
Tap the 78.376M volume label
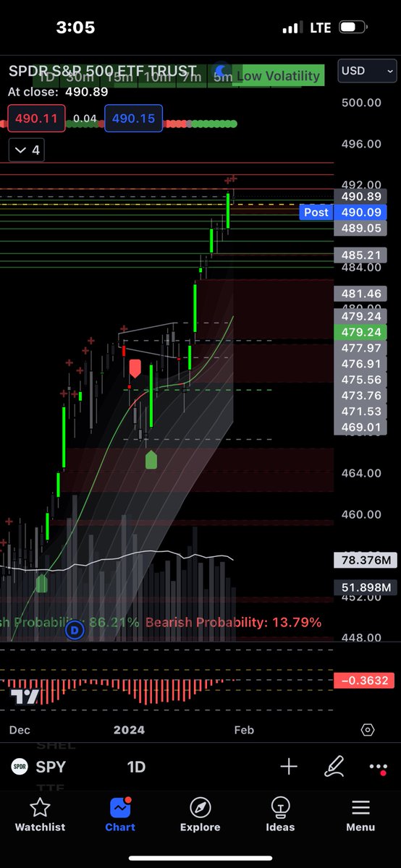[x=365, y=560]
